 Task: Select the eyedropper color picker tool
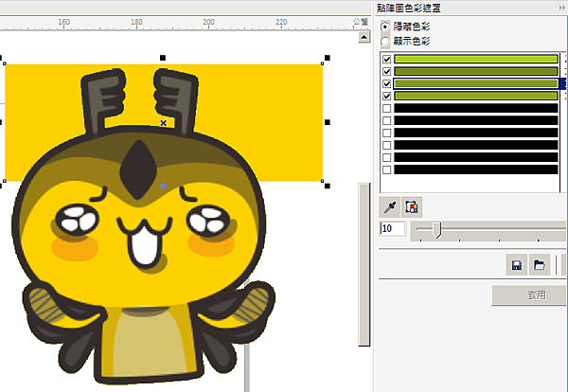(x=389, y=206)
